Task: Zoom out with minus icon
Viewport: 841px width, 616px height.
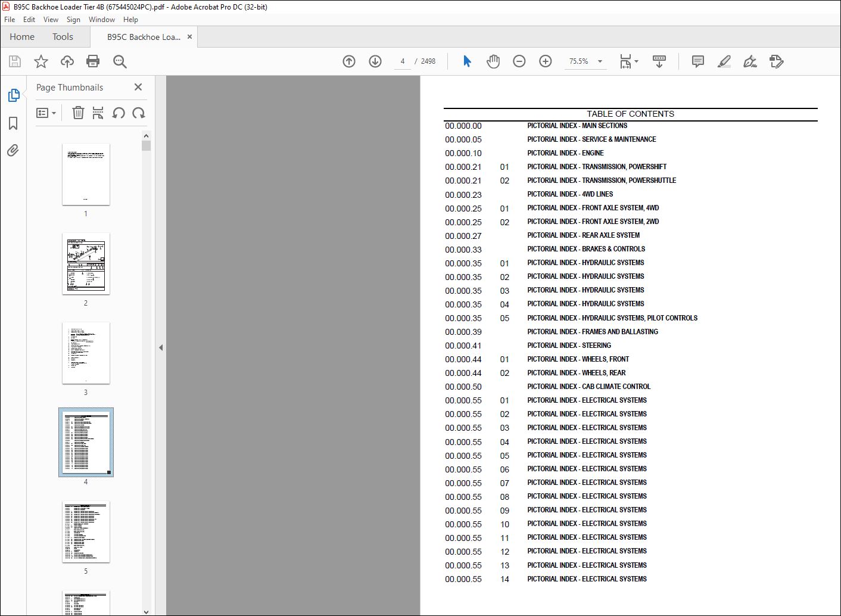Action: click(x=519, y=61)
